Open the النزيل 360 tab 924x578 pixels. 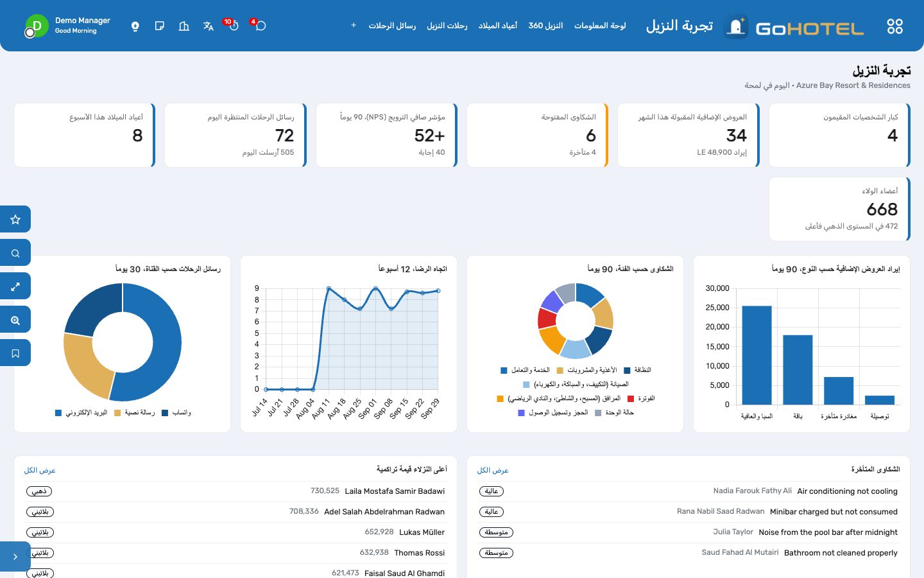click(x=545, y=26)
